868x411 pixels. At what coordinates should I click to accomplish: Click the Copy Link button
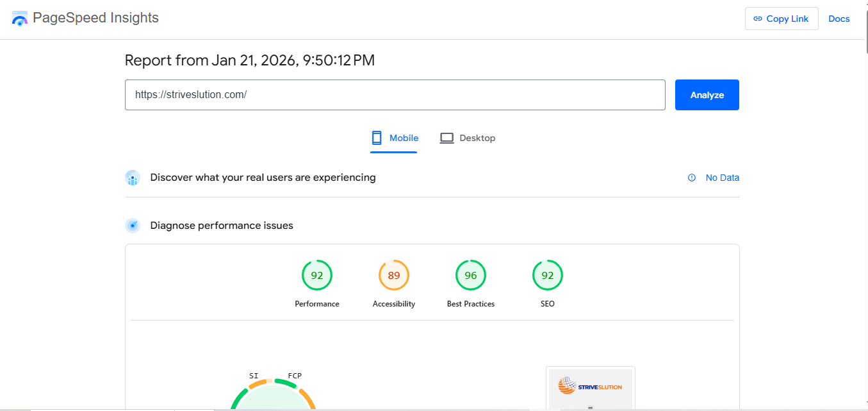point(782,19)
